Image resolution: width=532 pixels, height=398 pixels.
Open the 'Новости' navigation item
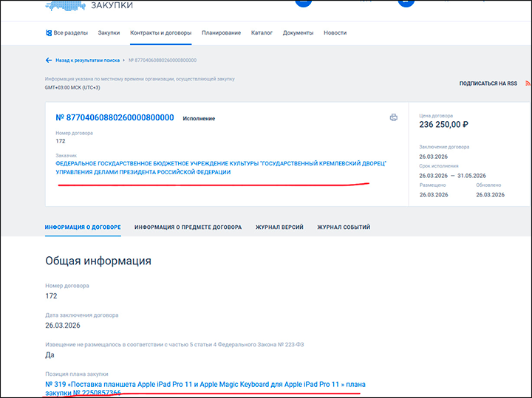(x=335, y=32)
